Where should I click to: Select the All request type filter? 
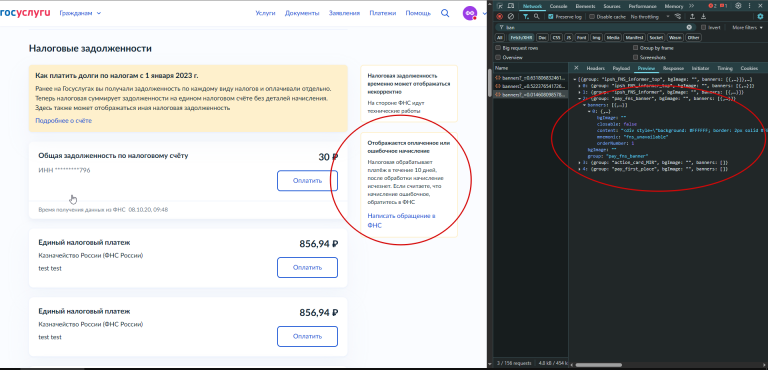point(500,37)
